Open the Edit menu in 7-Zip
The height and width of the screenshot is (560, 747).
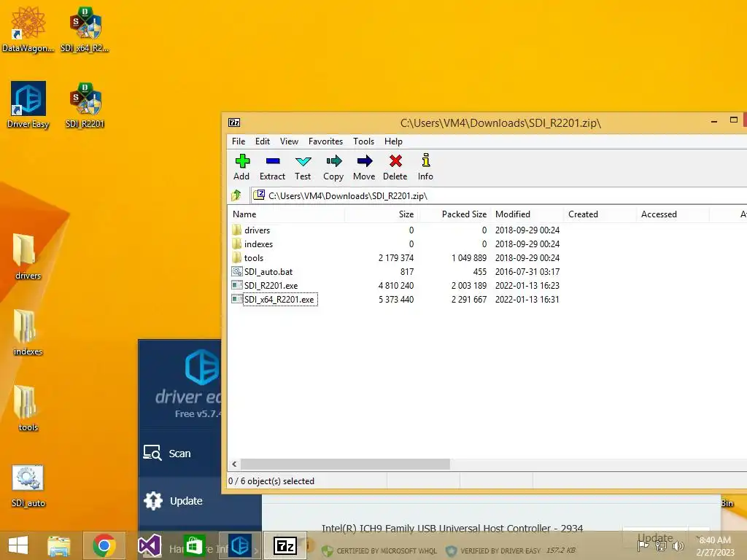pyautogui.click(x=263, y=141)
